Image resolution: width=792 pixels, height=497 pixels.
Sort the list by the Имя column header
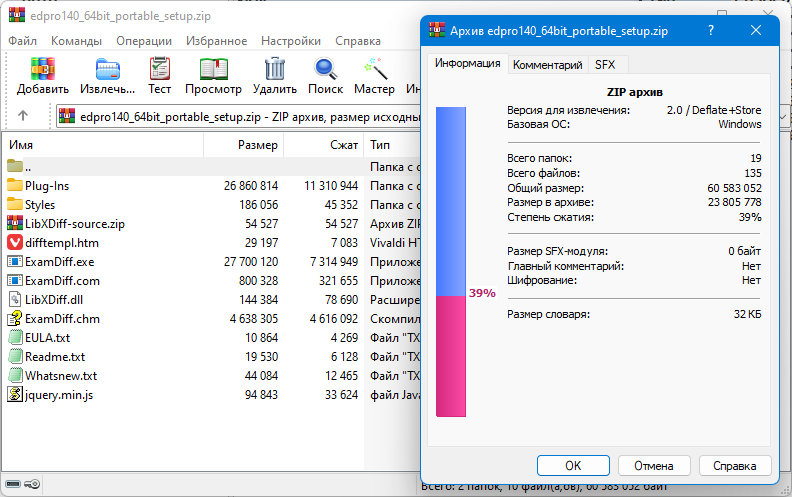pyautogui.click(x=103, y=145)
